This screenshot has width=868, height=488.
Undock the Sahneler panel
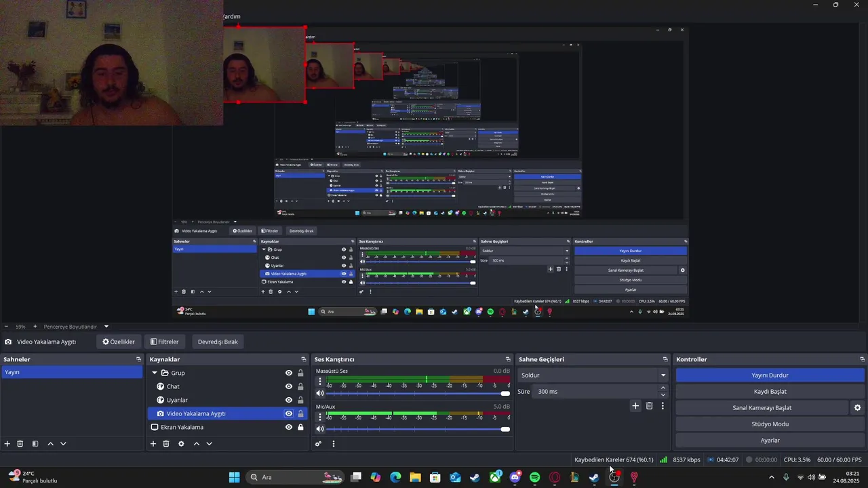click(138, 359)
